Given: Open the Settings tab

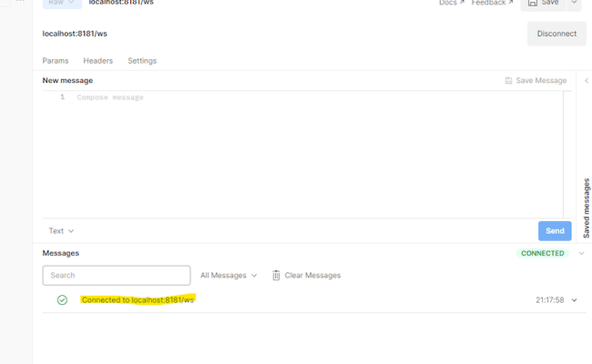Looking at the screenshot, I should click(142, 61).
